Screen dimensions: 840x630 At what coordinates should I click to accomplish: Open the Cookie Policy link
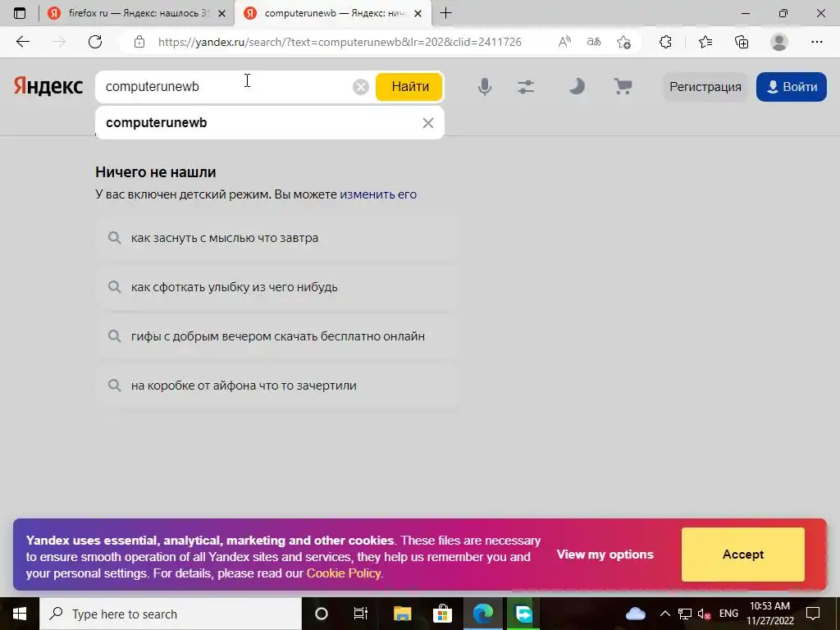point(344,573)
